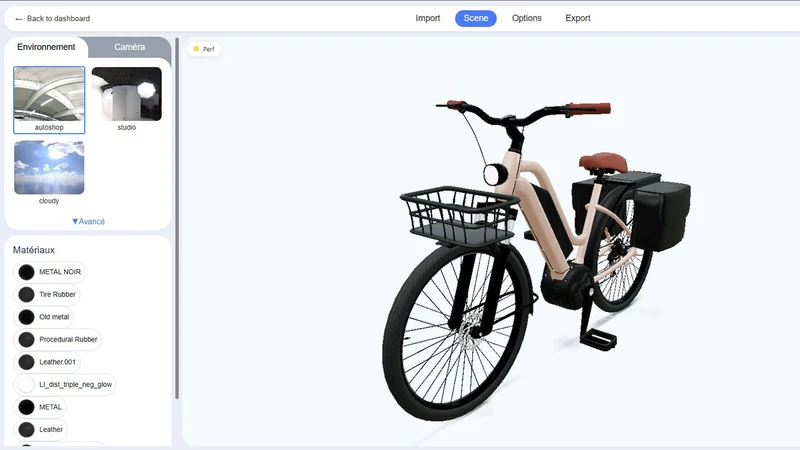Select the Leather.001 material

[x=47, y=362]
